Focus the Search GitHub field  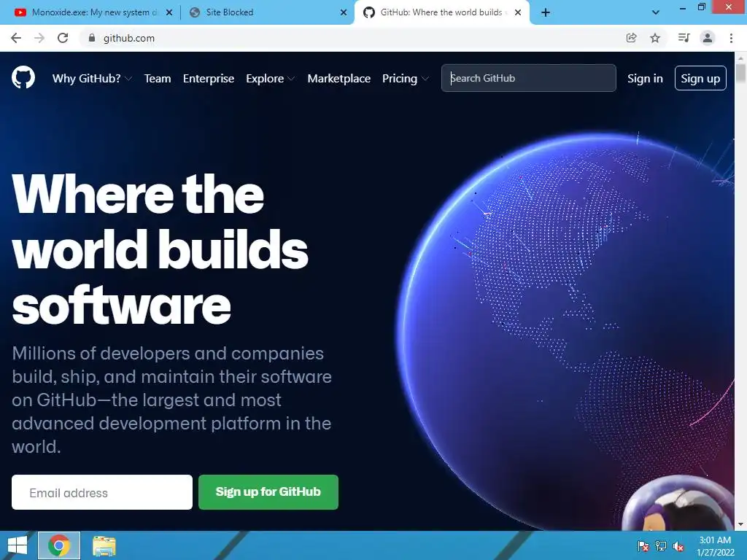[528, 78]
